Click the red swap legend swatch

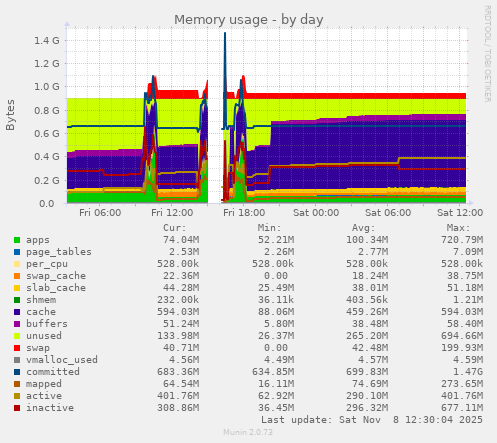click(x=17, y=348)
